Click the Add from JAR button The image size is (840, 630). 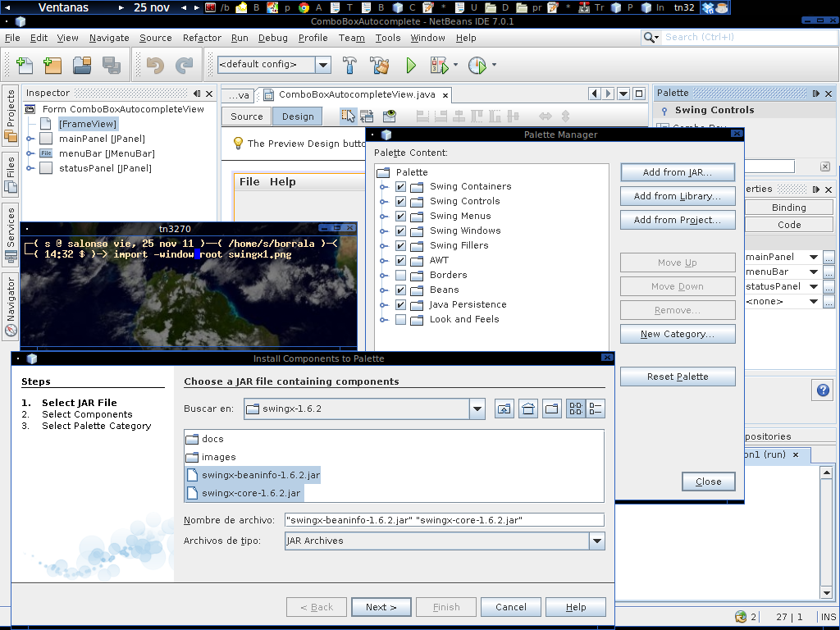coord(678,172)
